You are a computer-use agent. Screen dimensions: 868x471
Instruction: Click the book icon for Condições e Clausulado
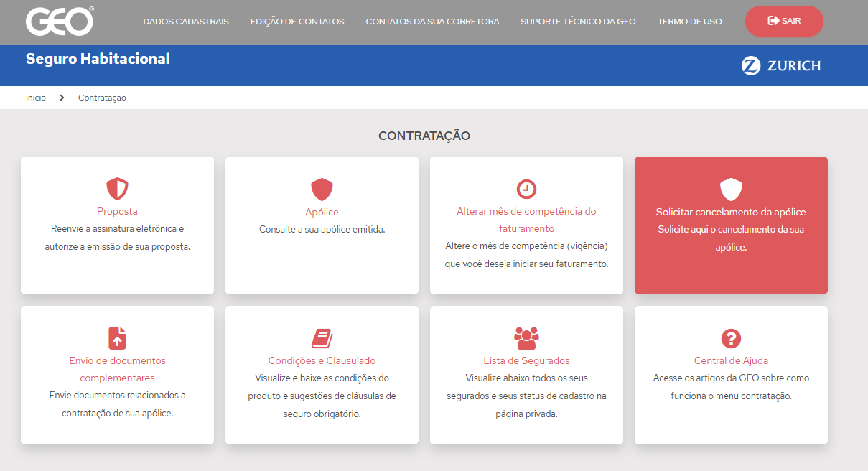click(x=322, y=338)
